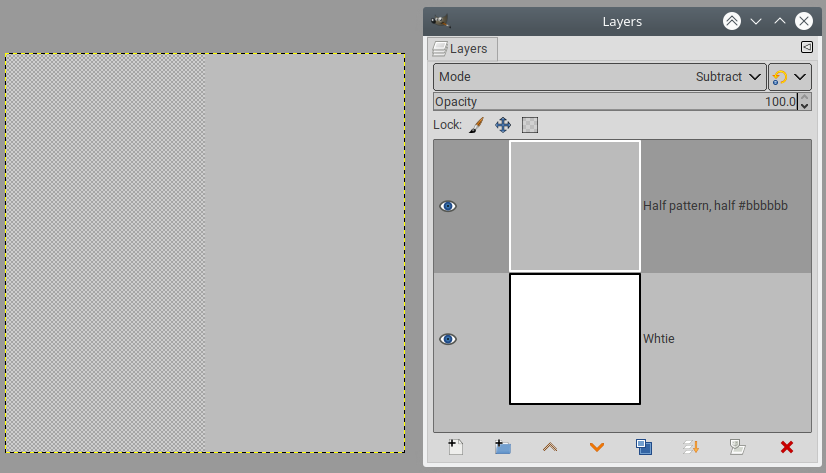Switch to the Layers tab
The width and height of the screenshot is (826, 473).
462,49
